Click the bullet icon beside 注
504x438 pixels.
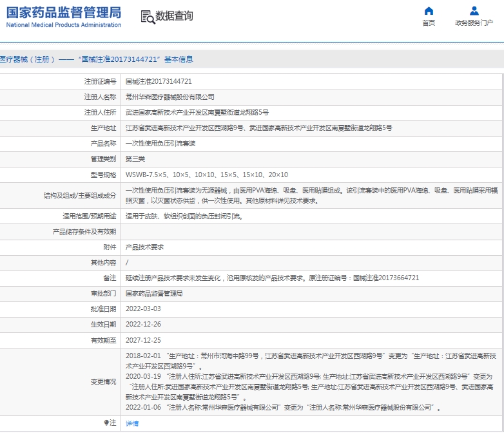[x=106, y=423]
